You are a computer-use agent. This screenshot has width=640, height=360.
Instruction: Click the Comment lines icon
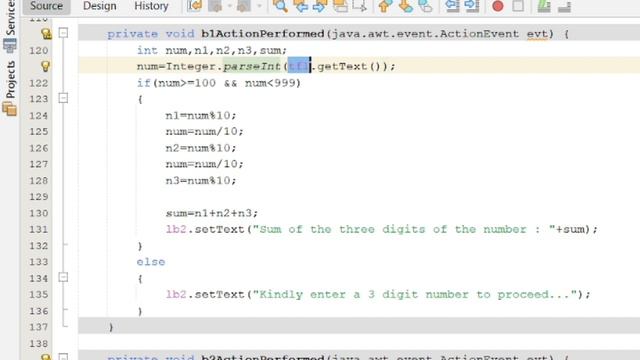(x=544, y=6)
